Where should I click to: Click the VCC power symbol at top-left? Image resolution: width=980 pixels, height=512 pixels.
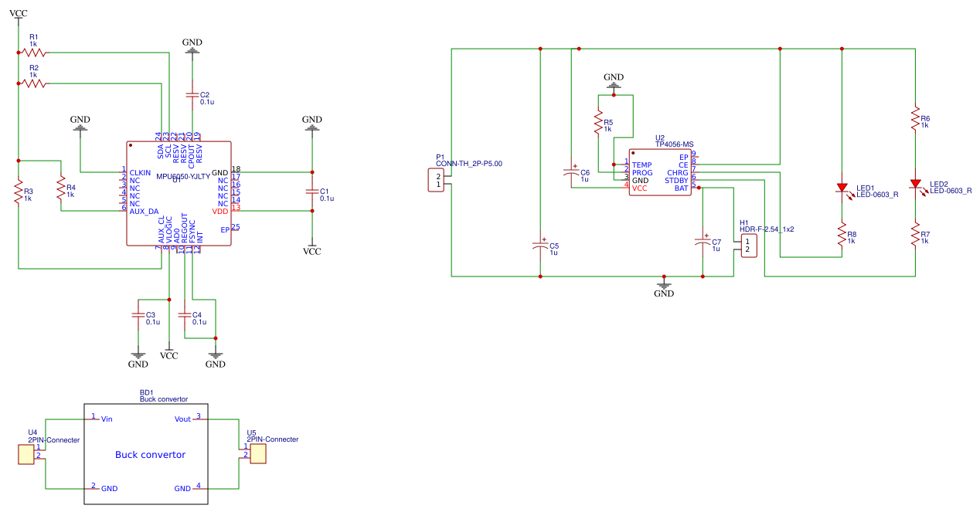click(18, 15)
